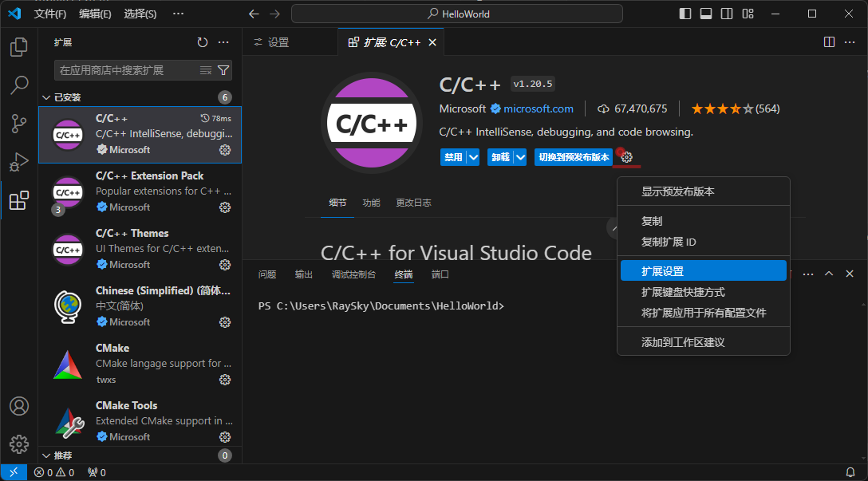868x481 pixels.
Task: Open the 编辑(E) menu
Action: [95, 14]
